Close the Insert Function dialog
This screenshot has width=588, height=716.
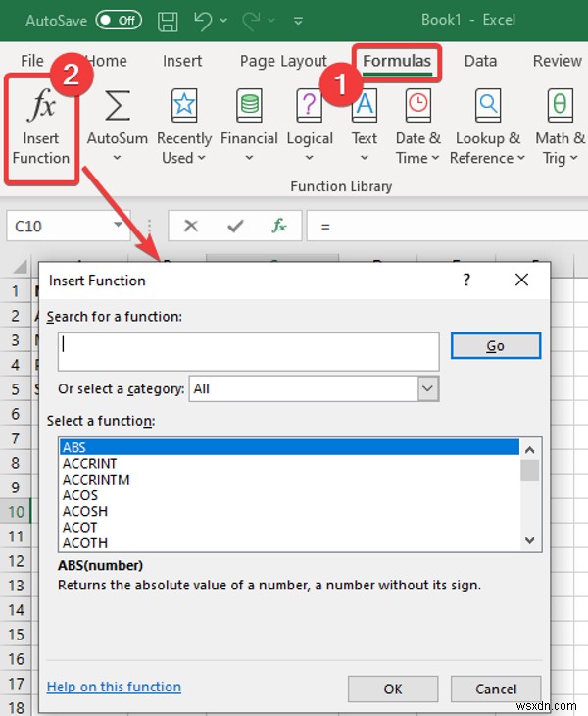[x=521, y=280]
